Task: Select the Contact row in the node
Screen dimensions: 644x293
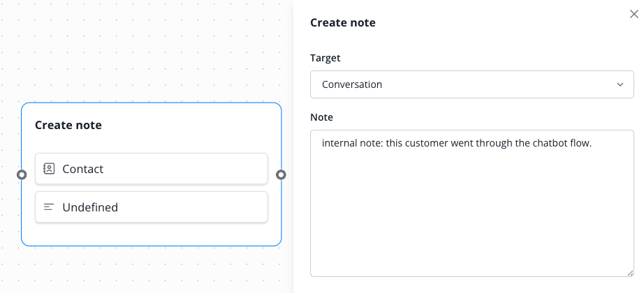Action: click(x=151, y=169)
